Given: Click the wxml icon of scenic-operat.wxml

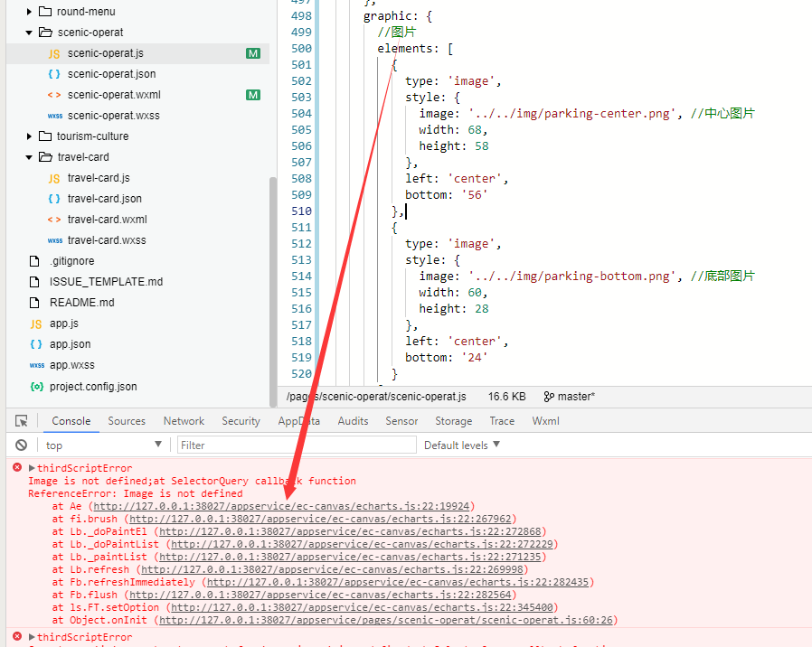Looking at the screenshot, I should point(54,95).
